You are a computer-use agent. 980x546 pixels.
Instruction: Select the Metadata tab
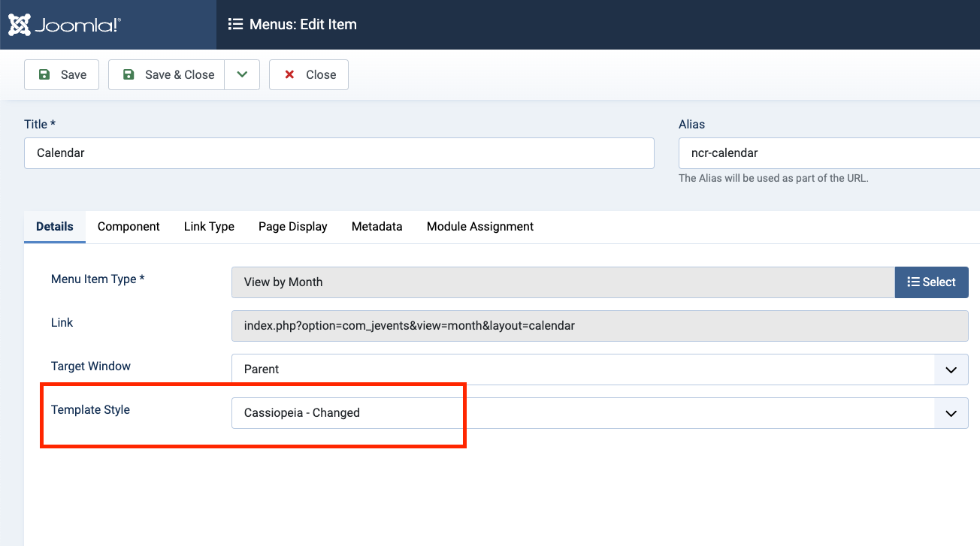377,227
